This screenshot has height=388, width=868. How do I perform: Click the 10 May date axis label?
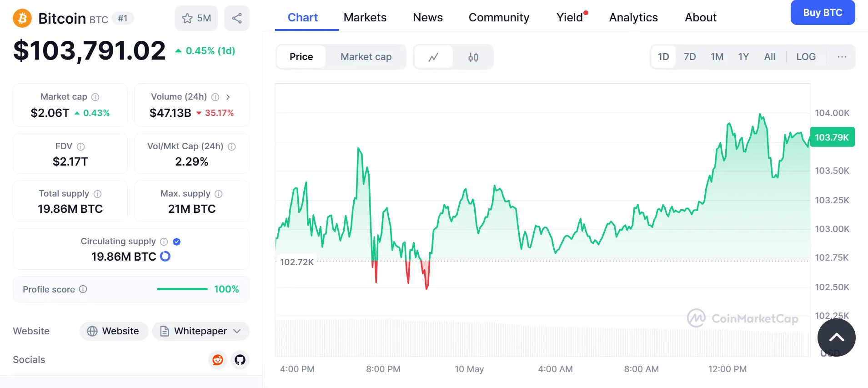tap(469, 369)
